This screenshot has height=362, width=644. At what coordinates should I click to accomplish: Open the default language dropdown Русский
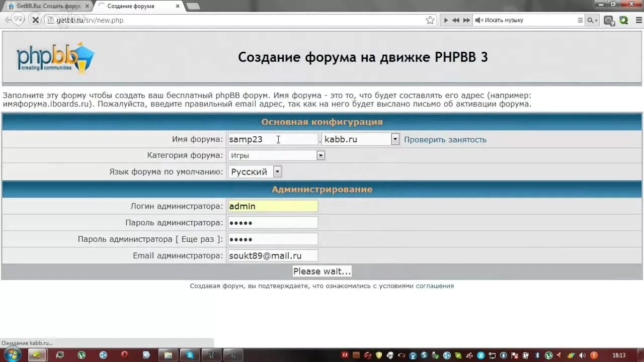255,172
